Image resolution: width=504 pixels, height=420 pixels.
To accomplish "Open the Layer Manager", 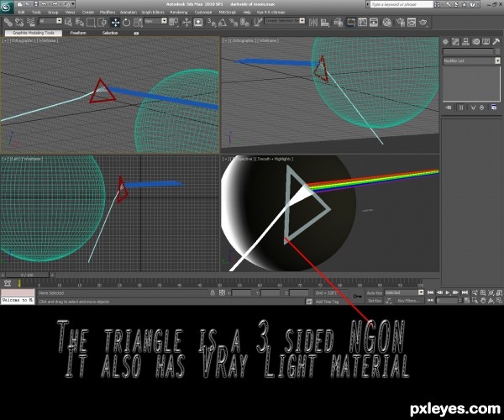I will click(338, 22).
